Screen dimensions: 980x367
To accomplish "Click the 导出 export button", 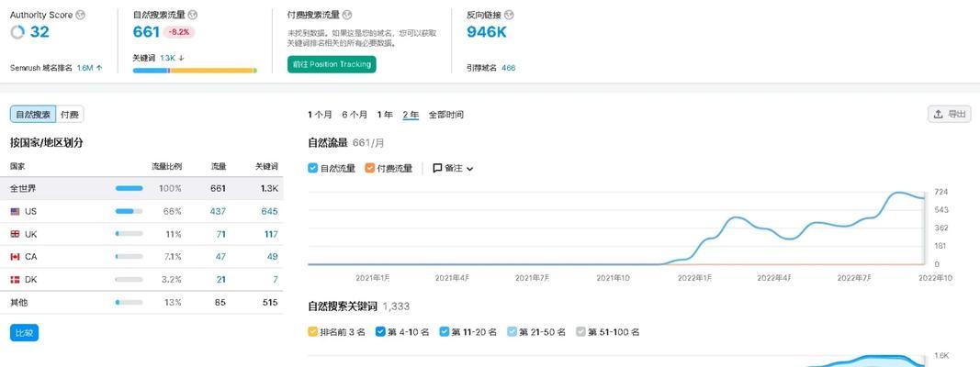I will pyautogui.click(x=950, y=114).
